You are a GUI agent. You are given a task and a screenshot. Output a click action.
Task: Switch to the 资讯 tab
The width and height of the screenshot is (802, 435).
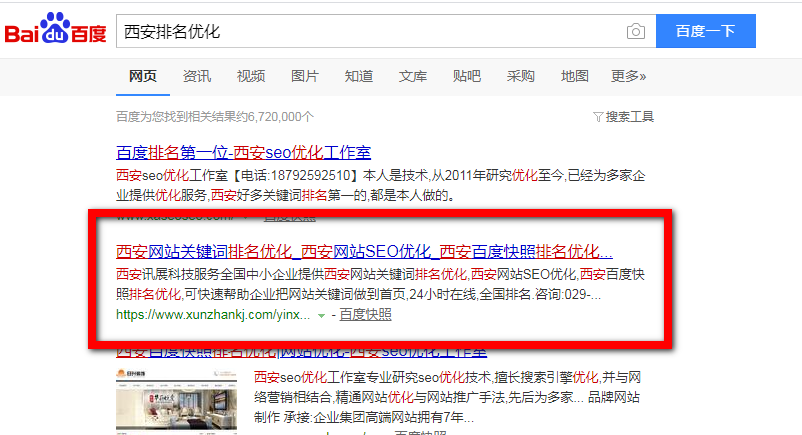click(x=197, y=76)
